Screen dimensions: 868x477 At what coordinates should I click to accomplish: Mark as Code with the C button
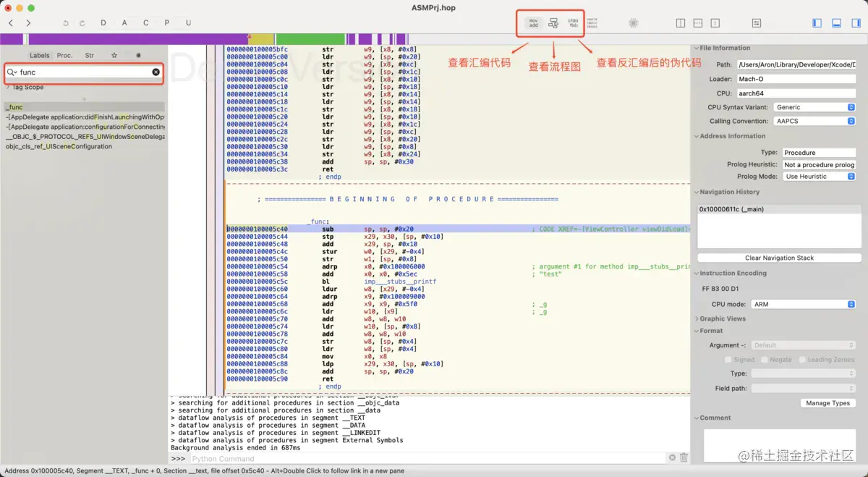point(145,23)
